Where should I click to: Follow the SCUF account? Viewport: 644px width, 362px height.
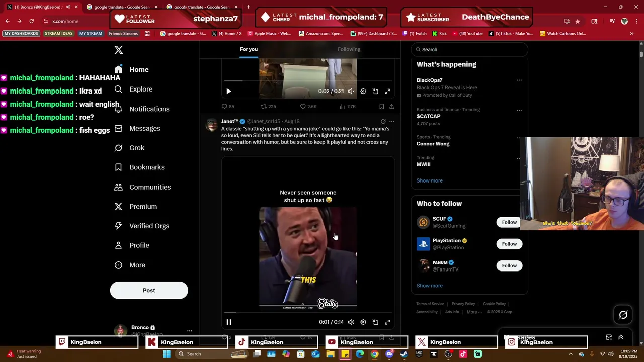pos(509,222)
